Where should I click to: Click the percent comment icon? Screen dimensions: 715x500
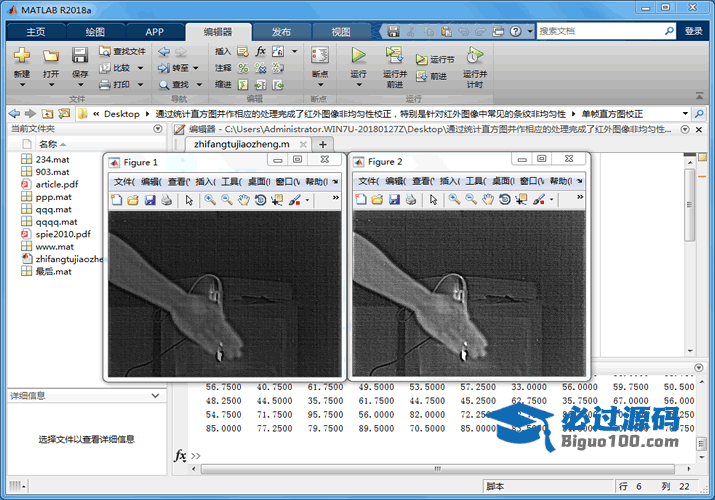[x=243, y=68]
